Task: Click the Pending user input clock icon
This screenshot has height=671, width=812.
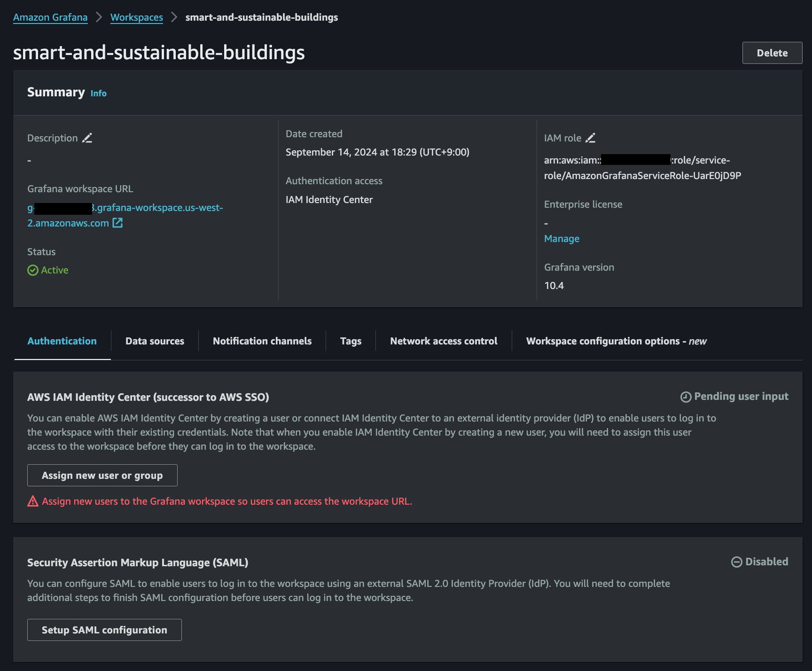Action: point(686,397)
